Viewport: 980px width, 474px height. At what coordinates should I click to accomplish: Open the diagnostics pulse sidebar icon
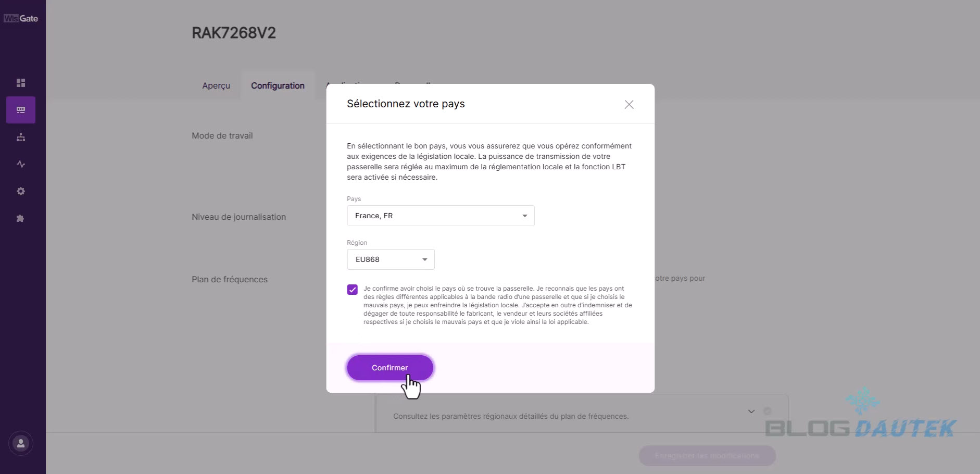(x=21, y=164)
